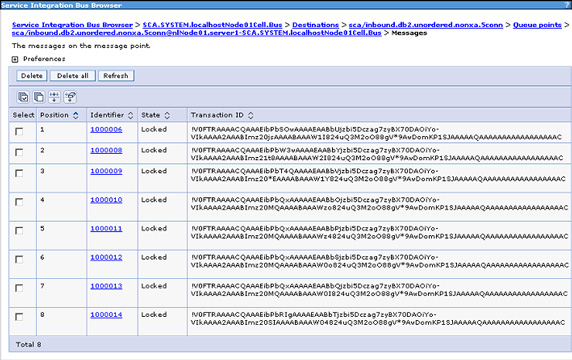Open message identifier 1000008
Viewport: 572px width, 360px height.
pyautogui.click(x=106, y=150)
